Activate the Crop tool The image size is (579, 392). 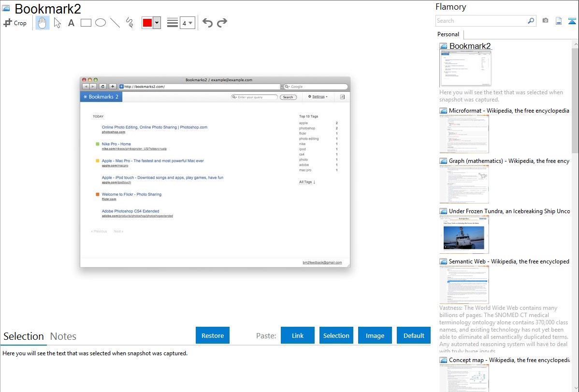pyautogui.click(x=15, y=23)
